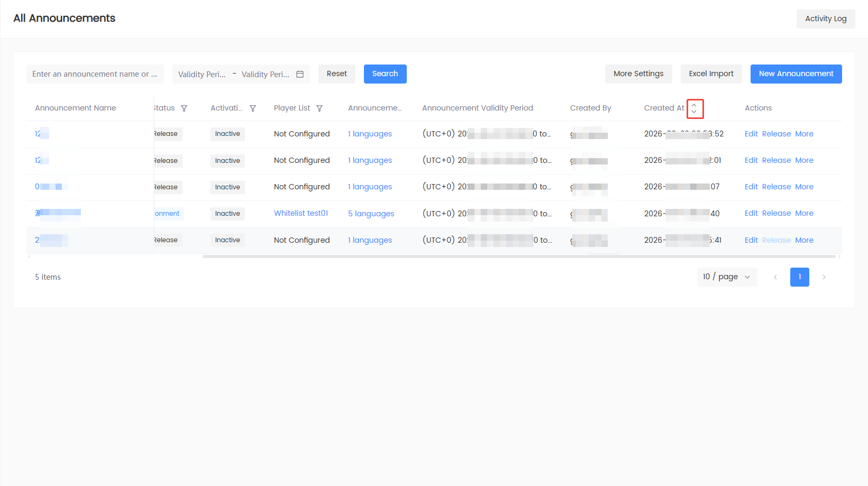Release the announcement created at 3:52
This screenshot has width=868, height=486.
click(x=776, y=134)
